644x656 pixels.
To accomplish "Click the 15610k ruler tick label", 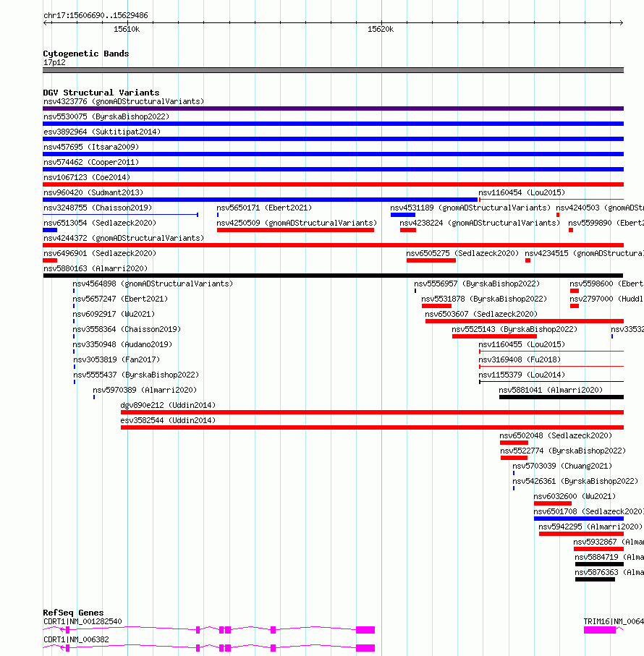I will pyautogui.click(x=127, y=29).
